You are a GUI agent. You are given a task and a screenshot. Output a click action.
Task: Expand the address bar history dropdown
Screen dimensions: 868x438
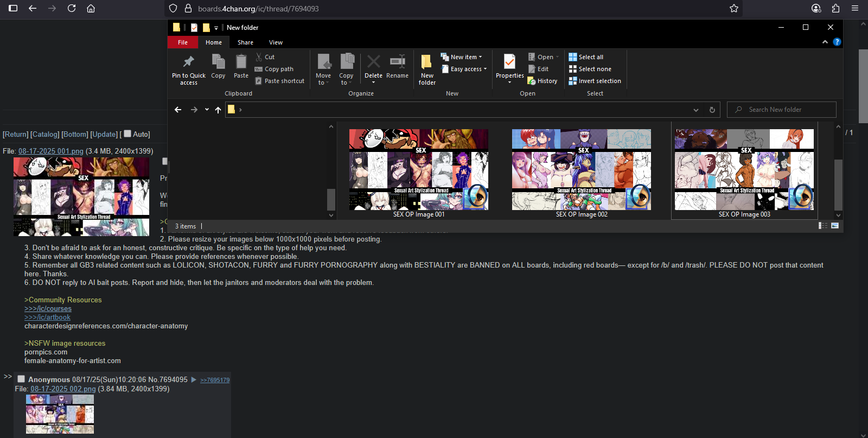pyautogui.click(x=696, y=110)
